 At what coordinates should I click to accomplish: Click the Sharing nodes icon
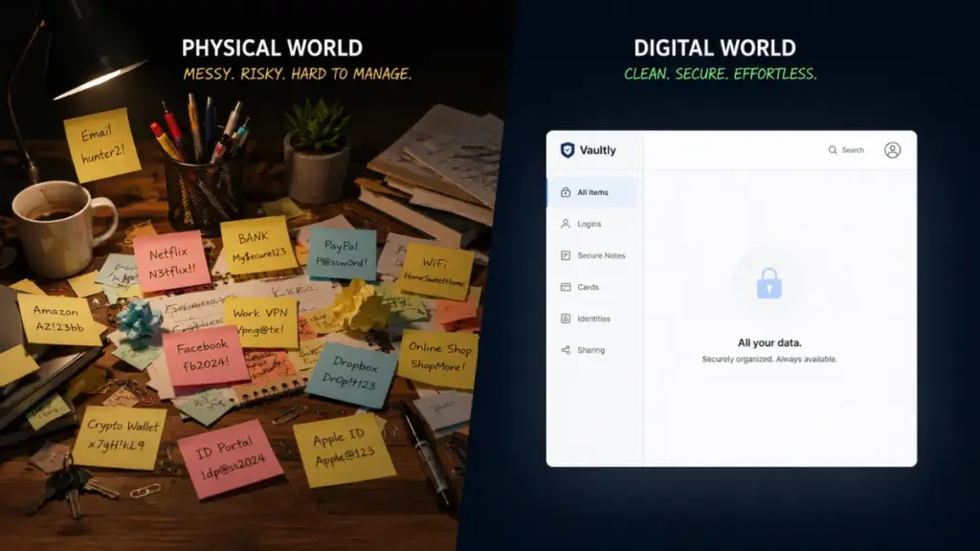(x=566, y=350)
